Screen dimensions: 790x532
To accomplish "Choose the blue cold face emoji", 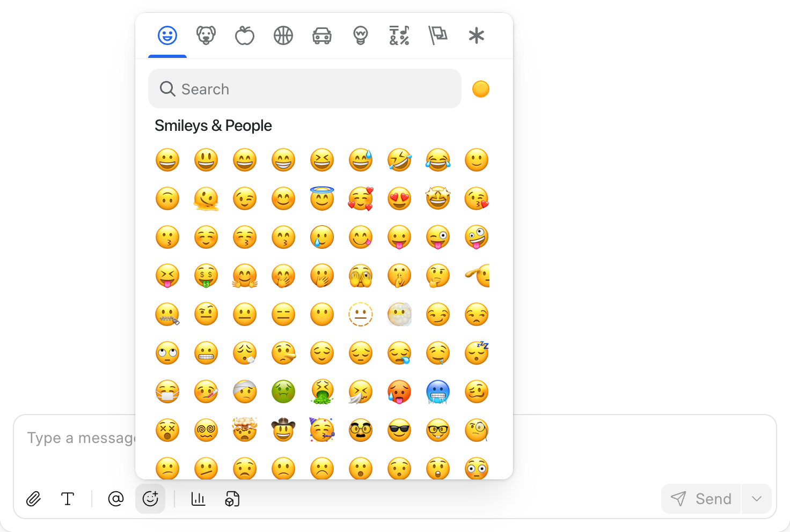I will (x=438, y=391).
